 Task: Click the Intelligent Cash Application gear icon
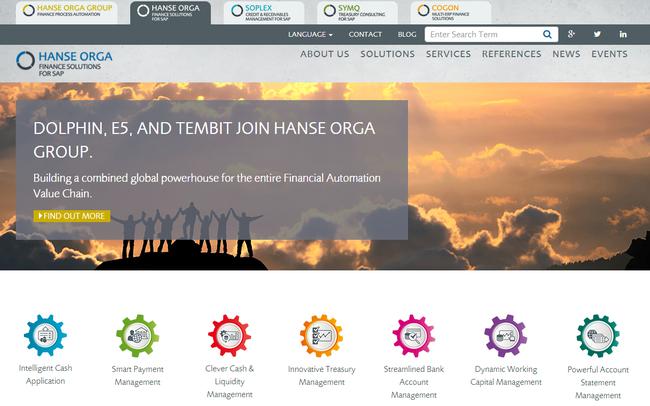(x=45, y=335)
